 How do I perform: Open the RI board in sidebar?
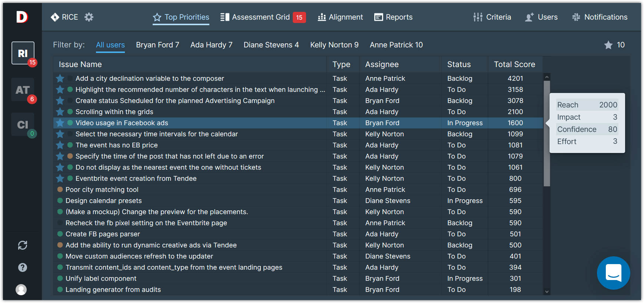click(23, 53)
